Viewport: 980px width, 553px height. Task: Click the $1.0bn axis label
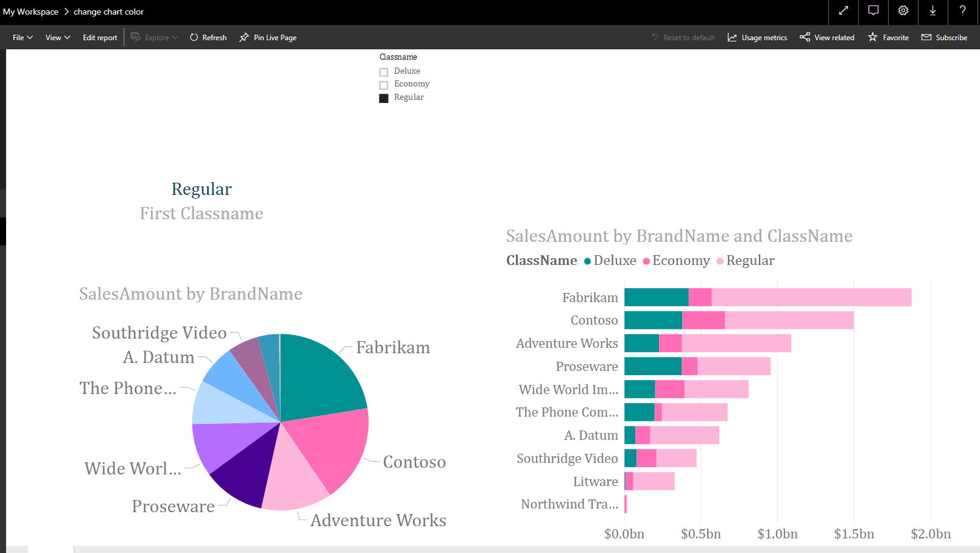[777, 534]
